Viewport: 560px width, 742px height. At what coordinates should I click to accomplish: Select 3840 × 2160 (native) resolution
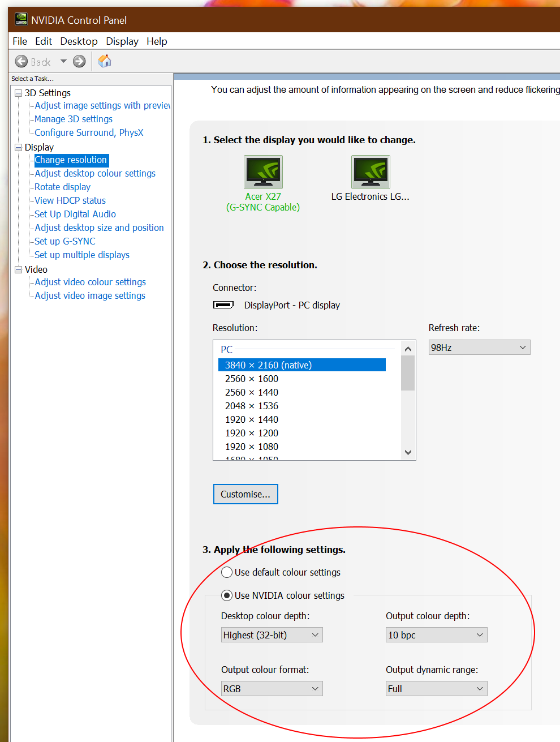tap(302, 365)
